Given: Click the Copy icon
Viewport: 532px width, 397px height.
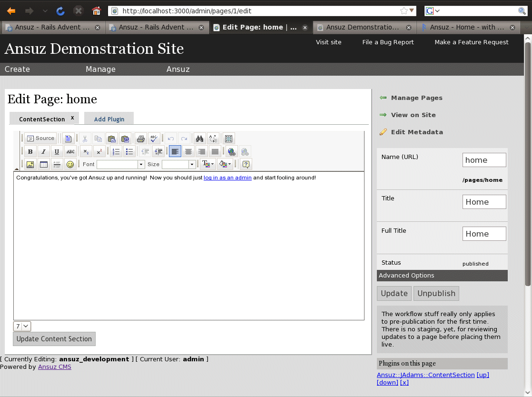Looking at the screenshot, I should 98,139.
